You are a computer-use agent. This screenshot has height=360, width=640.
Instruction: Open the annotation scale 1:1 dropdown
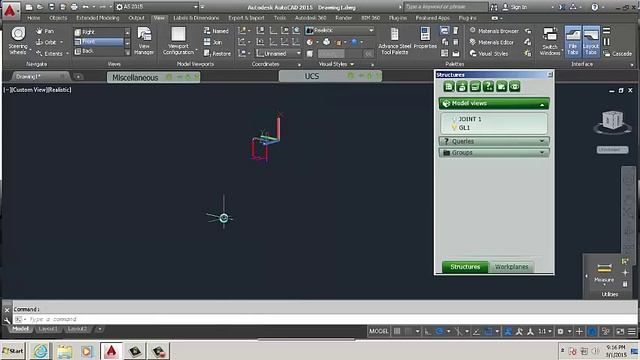544,331
